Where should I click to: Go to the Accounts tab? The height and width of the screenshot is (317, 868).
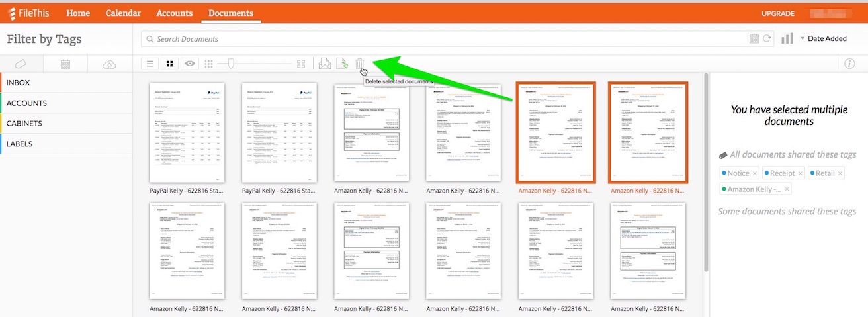click(175, 13)
